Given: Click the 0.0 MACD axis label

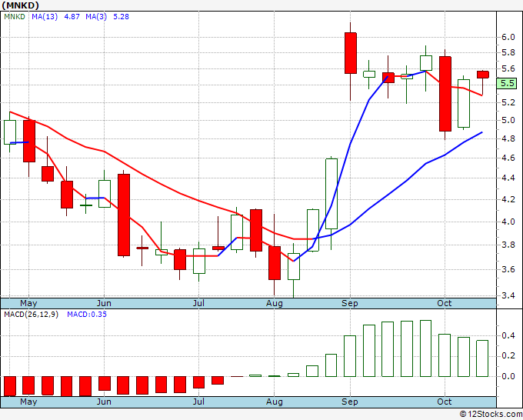Looking at the screenshot, I should coord(508,377).
